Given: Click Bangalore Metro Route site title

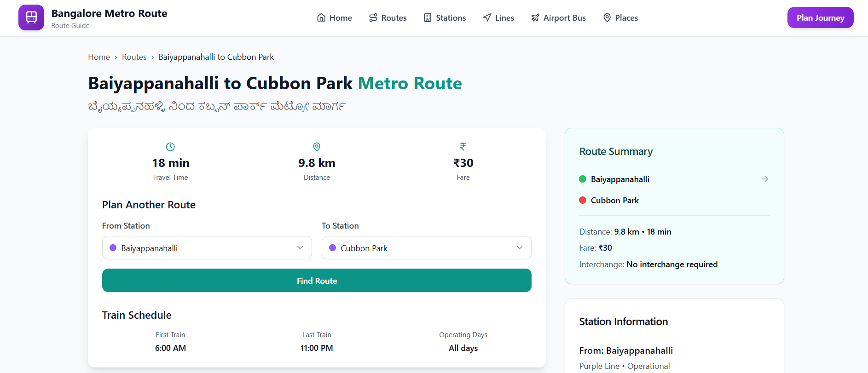Looking at the screenshot, I should coord(109,13).
